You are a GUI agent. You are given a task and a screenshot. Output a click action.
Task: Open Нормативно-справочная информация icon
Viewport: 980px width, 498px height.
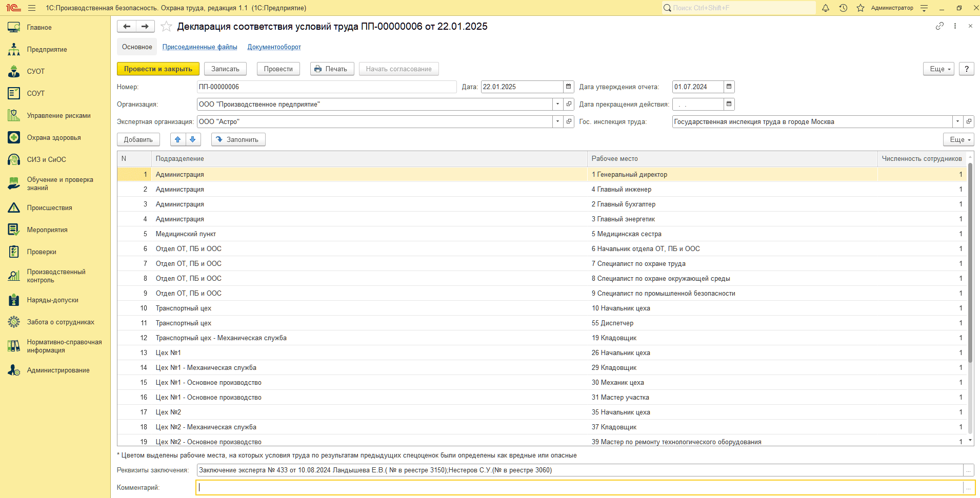pyautogui.click(x=14, y=346)
